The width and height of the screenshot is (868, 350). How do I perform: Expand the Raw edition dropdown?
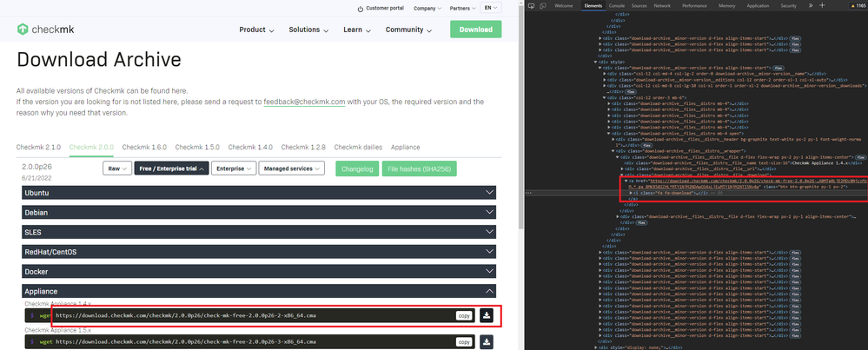click(116, 168)
